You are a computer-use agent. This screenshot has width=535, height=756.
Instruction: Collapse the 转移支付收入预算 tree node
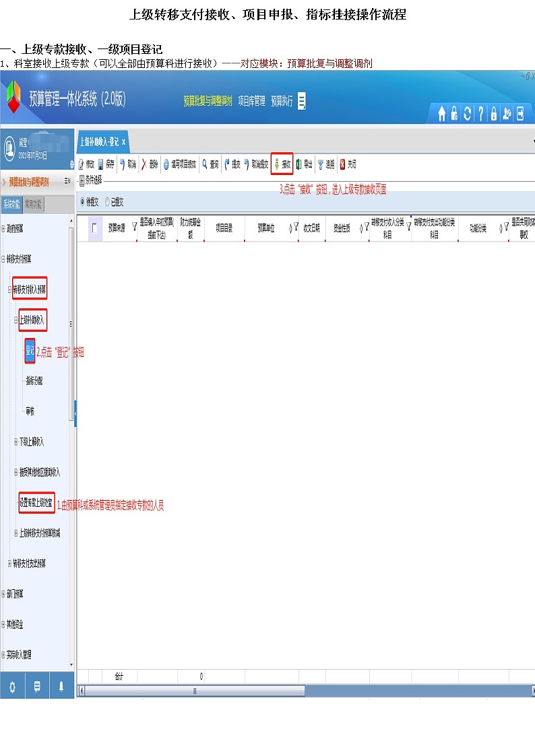point(9,289)
